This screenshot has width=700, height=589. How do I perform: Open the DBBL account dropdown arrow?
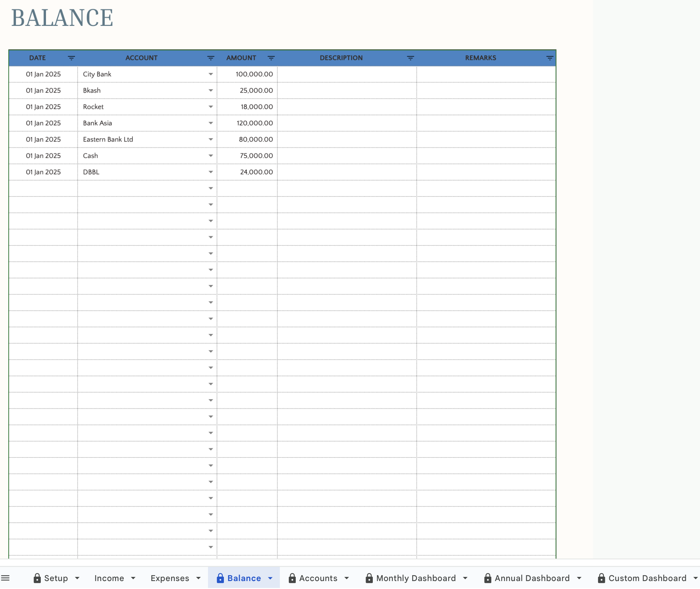pos(210,172)
